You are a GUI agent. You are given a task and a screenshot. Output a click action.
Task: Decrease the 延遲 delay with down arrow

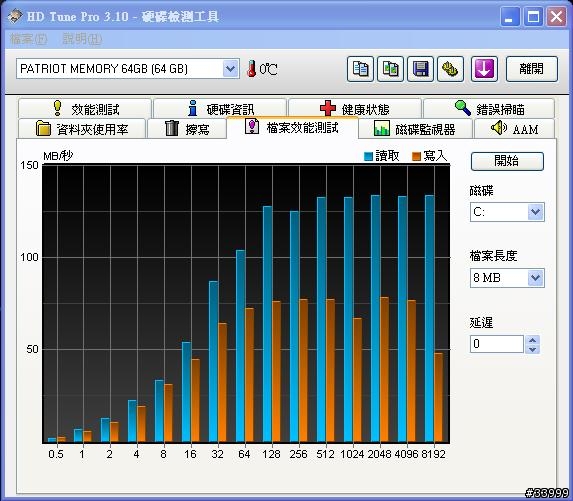[532, 349]
